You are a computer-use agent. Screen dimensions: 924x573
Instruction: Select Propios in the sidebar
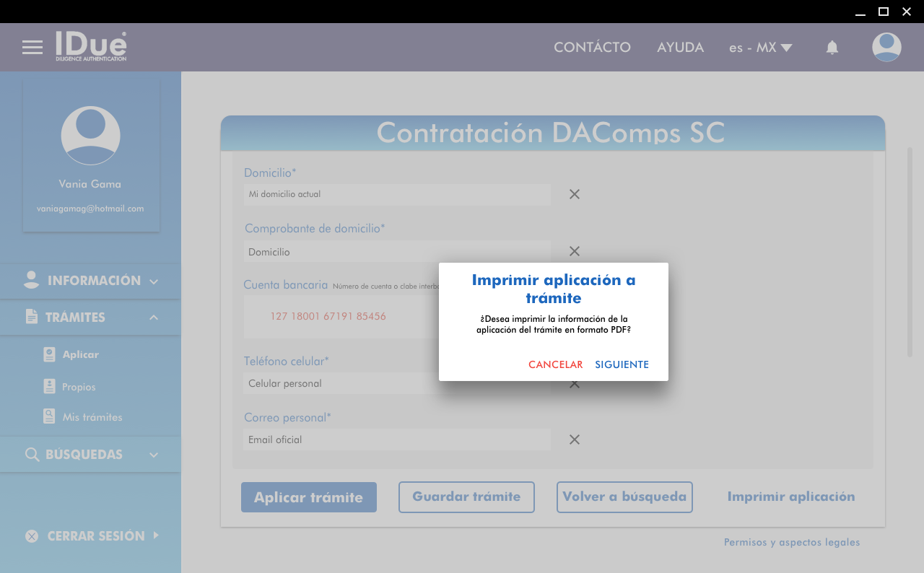(x=79, y=387)
